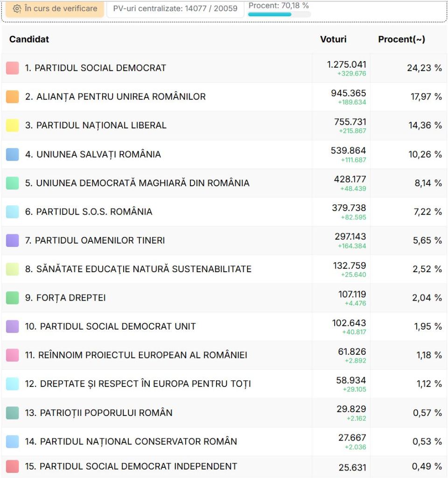Click the +329.676 vote increase figure

point(353,73)
